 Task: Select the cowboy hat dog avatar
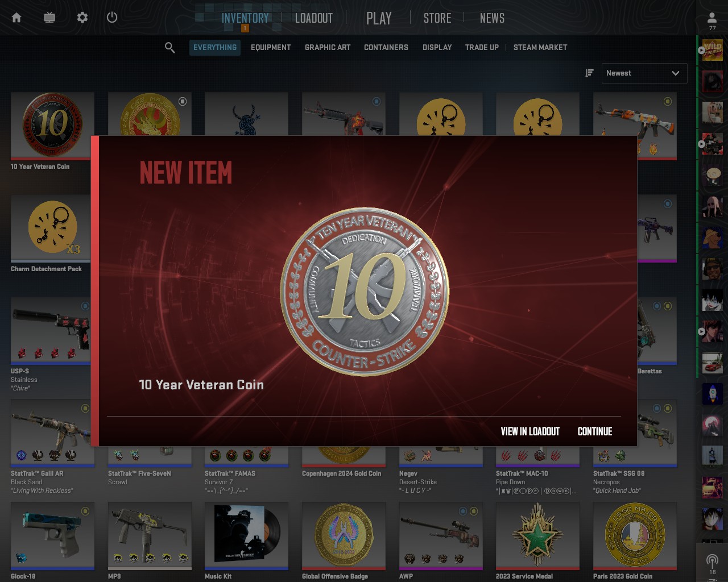712,238
